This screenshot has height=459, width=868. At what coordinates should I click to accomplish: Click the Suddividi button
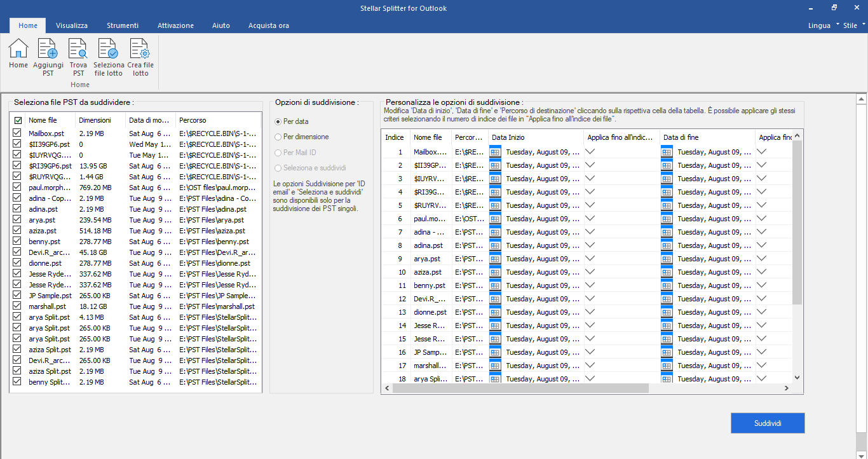click(x=768, y=423)
